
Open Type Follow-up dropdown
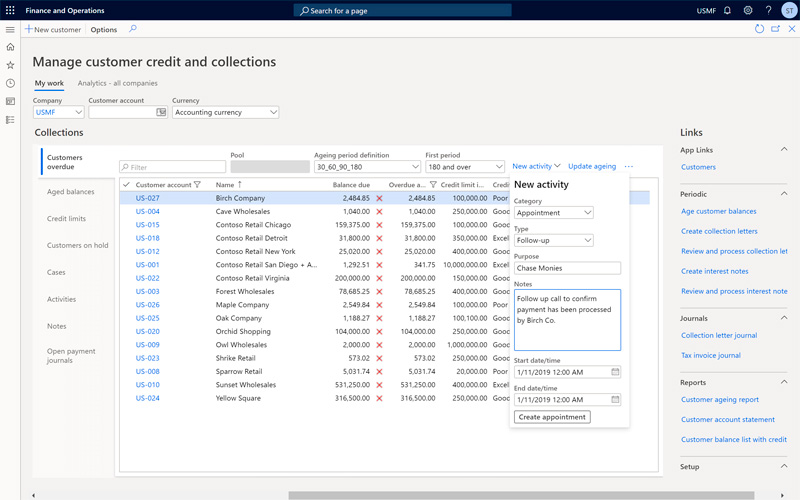point(554,240)
